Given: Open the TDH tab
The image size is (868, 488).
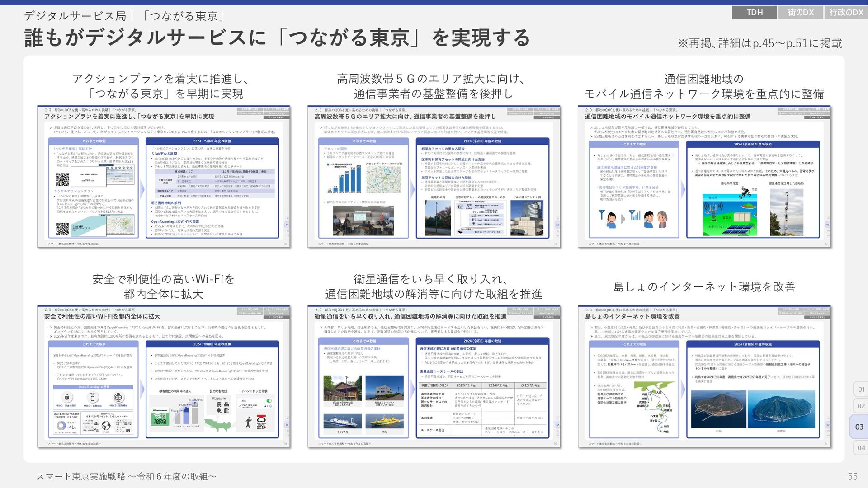Looking at the screenshot, I should [754, 12].
